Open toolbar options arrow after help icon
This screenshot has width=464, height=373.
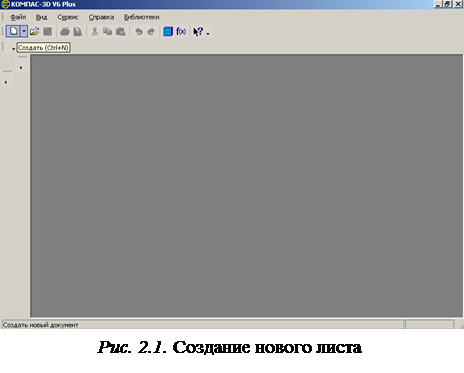click(208, 33)
